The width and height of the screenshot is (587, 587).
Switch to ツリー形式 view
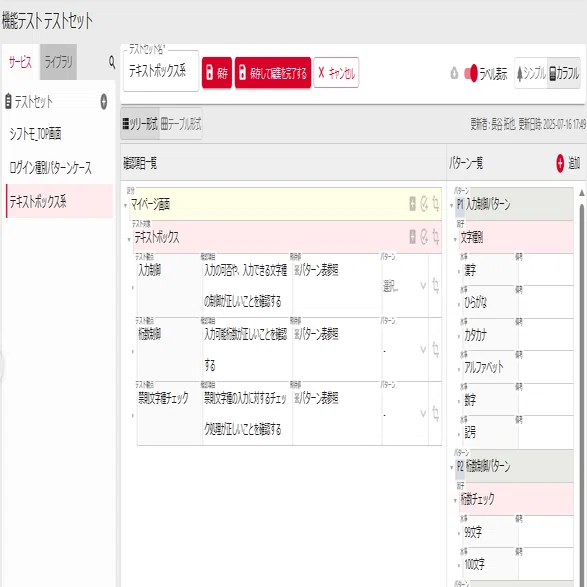[140, 124]
